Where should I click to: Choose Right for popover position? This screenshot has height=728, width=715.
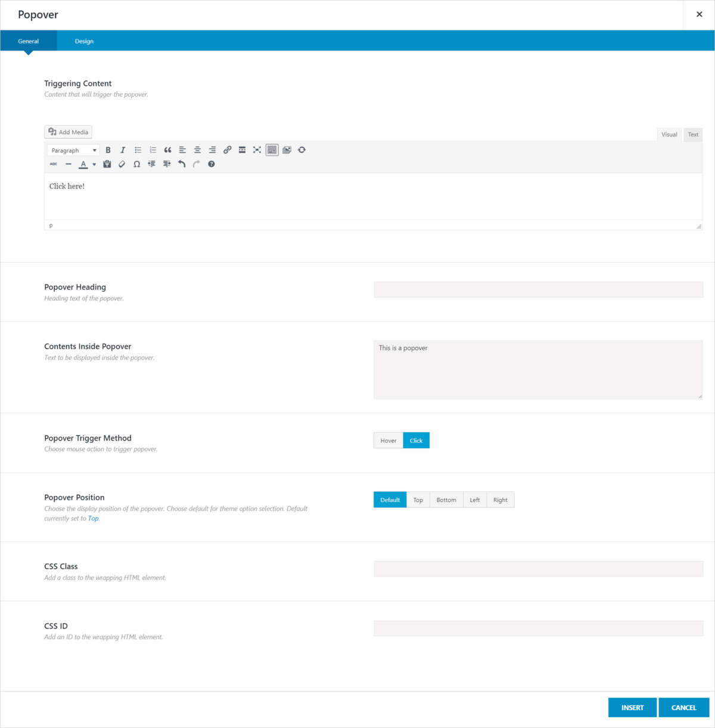point(500,499)
